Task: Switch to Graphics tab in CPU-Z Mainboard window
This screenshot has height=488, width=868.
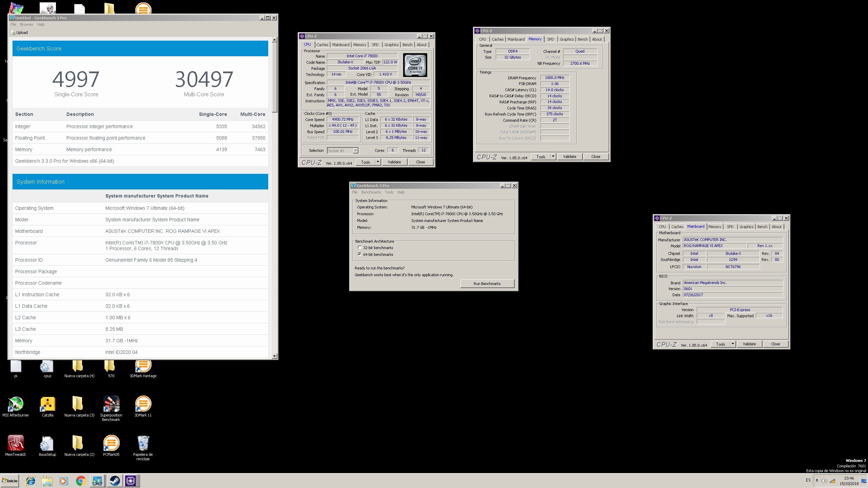Action: coord(746,227)
